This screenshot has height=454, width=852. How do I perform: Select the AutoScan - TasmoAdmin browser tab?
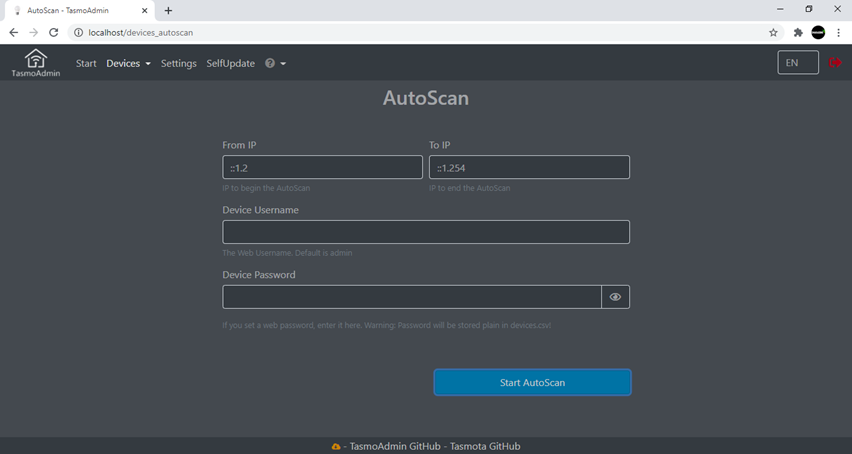(79, 10)
